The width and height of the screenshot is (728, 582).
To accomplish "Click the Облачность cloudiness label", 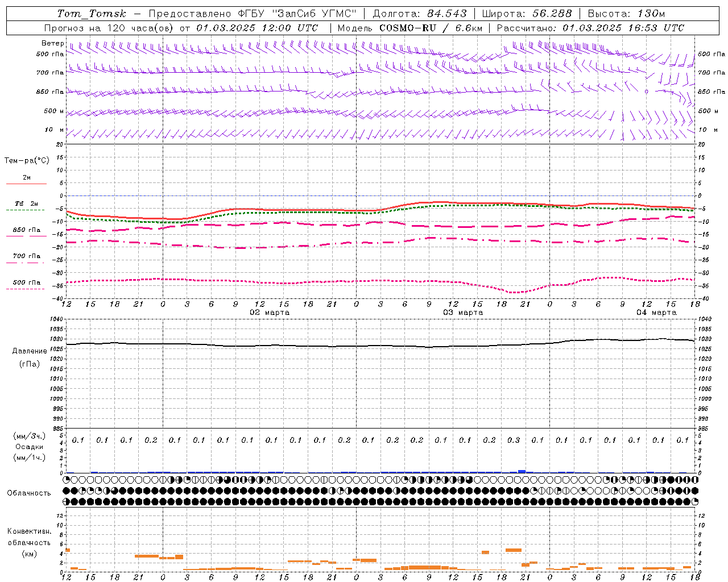I will (29, 493).
